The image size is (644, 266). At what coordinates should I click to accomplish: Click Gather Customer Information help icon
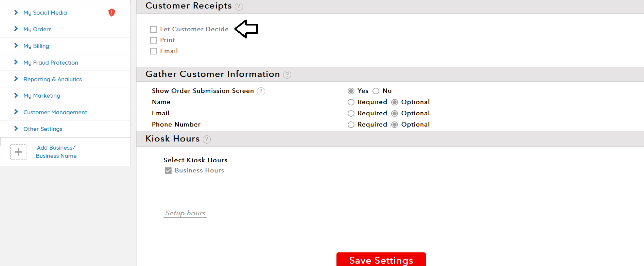[287, 74]
